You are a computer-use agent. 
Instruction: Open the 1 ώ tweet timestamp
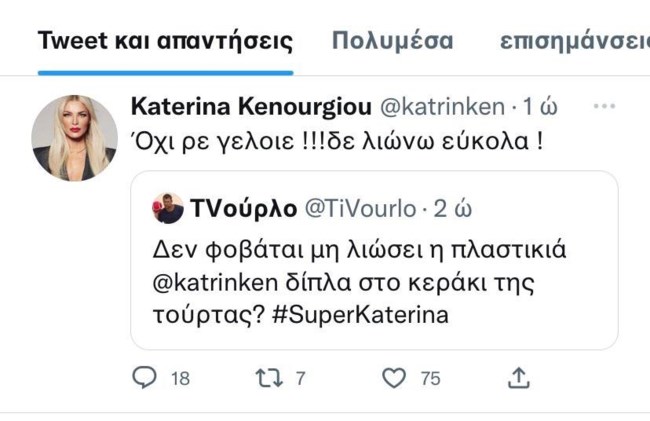coord(540,107)
